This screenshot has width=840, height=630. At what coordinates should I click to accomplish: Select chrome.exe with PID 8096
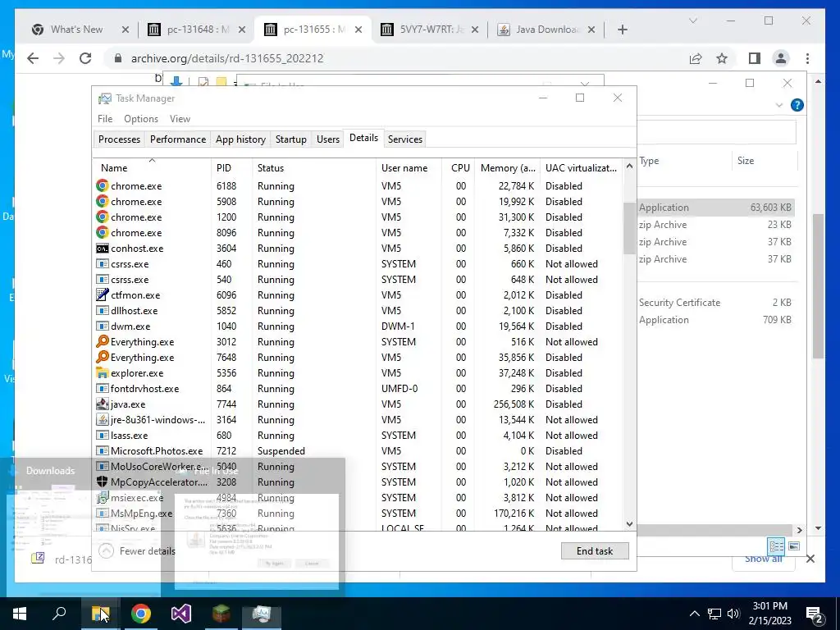point(358,232)
